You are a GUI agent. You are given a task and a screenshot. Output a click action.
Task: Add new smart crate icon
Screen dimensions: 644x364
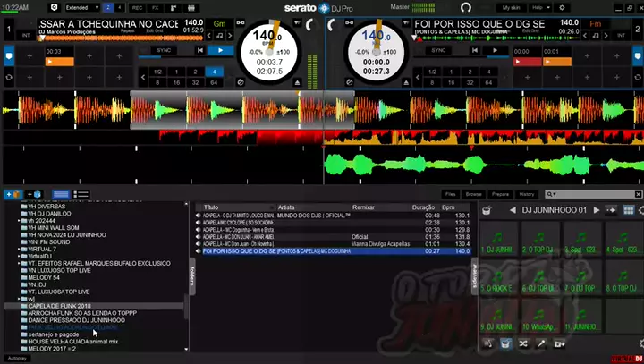click(34, 194)
